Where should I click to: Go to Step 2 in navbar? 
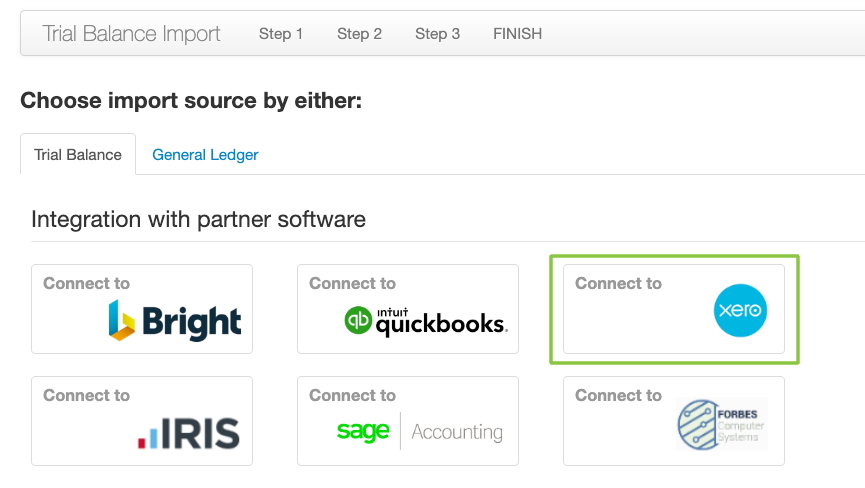coord(359,34)
